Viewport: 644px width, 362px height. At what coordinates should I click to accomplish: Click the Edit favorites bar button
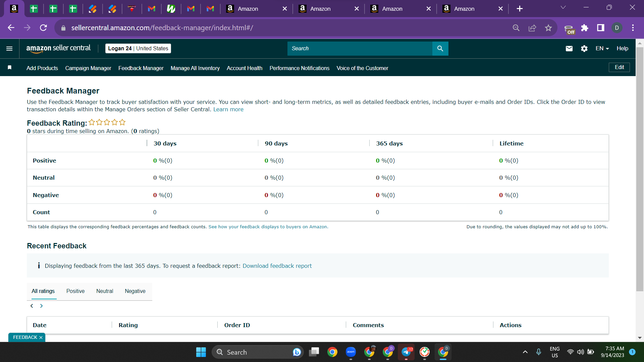pyautogui.click(x=619, y=67)
